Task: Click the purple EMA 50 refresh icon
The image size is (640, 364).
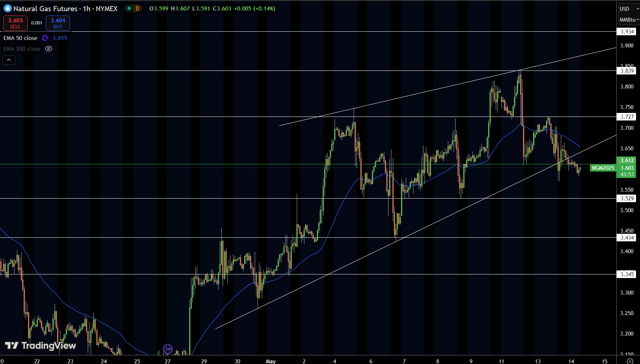Action: coord(45,38)
